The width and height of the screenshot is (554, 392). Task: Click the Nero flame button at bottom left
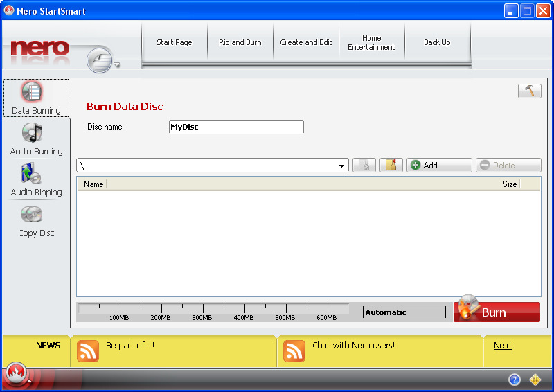click(x=15, y=375)
